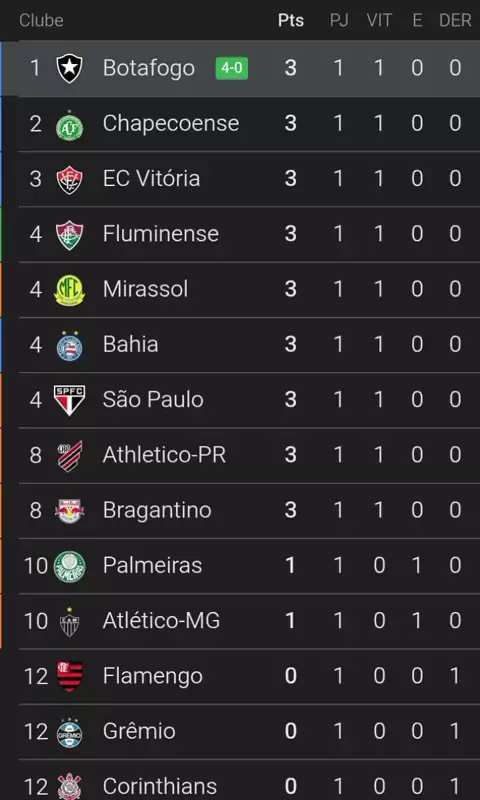The width and height of the screenshot is (480, 800).
Task: Open the Corinthians team row
Action: coord(249,780)
